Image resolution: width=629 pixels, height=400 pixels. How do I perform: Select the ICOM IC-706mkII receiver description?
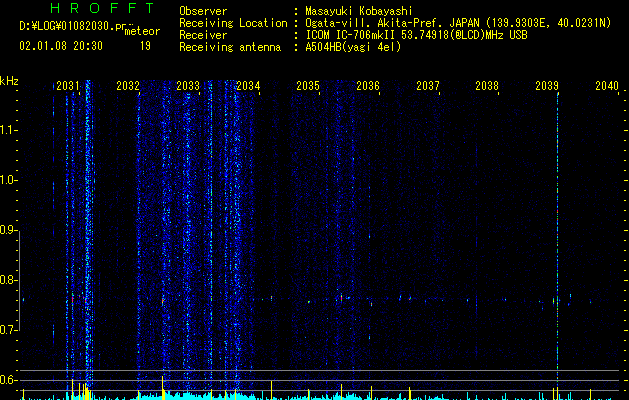[416, 35]
